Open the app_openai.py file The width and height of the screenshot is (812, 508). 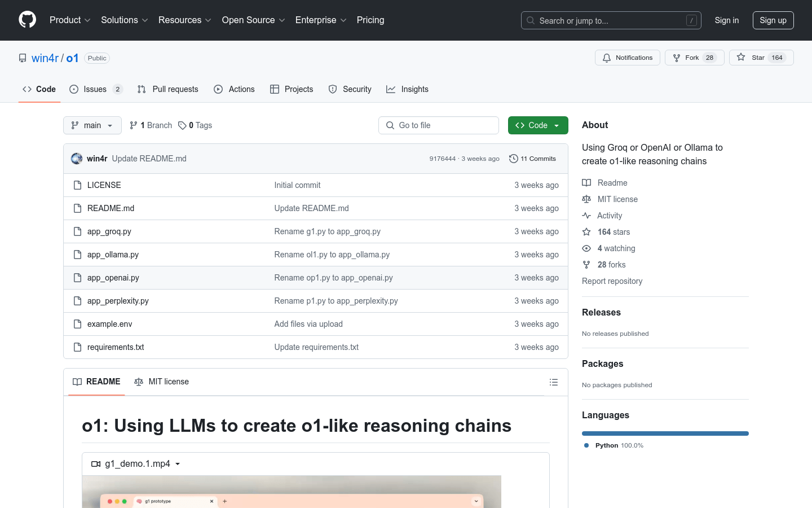tap(113, 278)
